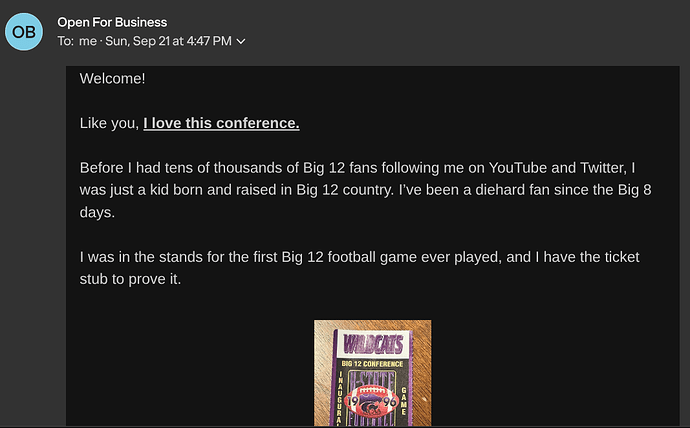Open the "I love this conference." link
This screenshot has height=428, width=690.
221,124
